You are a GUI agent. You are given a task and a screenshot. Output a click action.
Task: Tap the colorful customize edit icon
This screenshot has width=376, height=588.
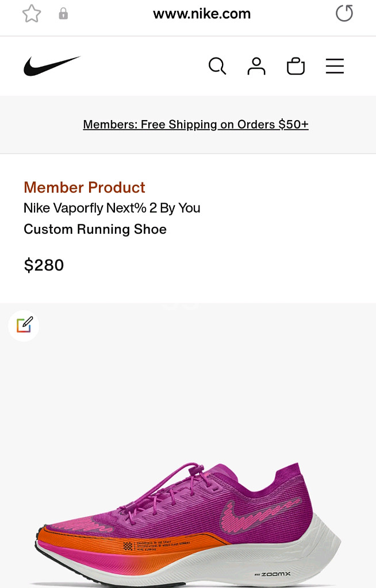pyautogui.click(x=24, y=326)
